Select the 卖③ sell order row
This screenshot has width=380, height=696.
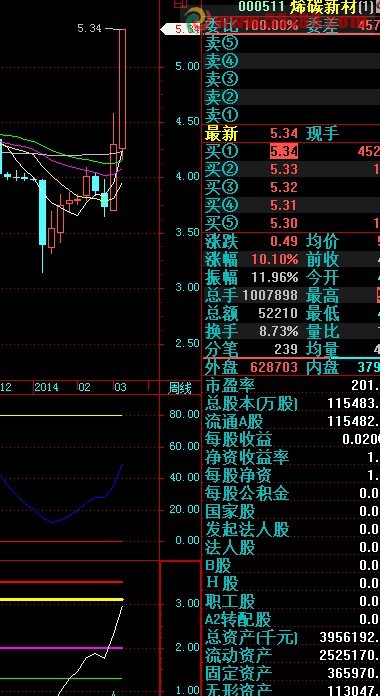291,79
